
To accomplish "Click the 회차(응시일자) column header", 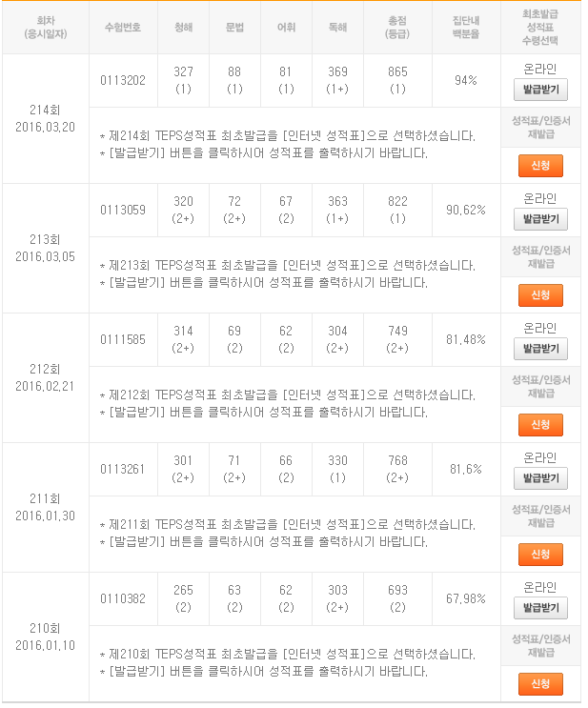I will coord(45,28).
